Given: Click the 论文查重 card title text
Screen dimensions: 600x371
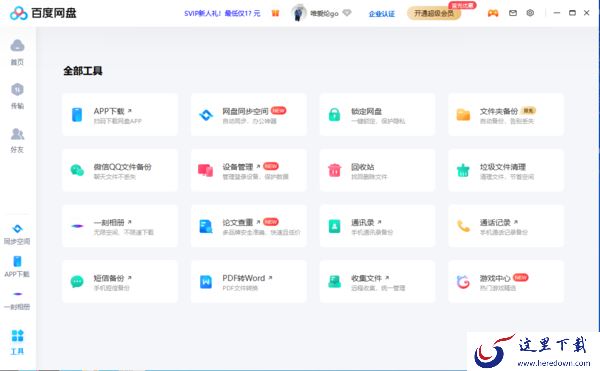Looking at the screenshot, I should tap(238, 222).
